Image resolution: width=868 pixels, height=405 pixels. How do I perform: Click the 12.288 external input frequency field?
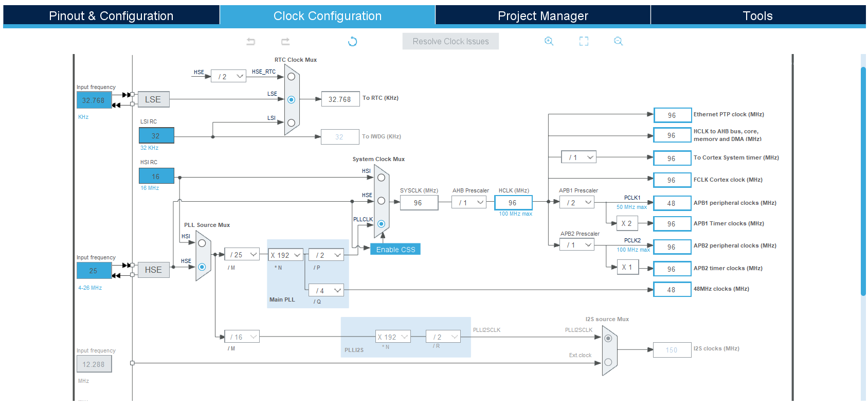tap(94, 364)
